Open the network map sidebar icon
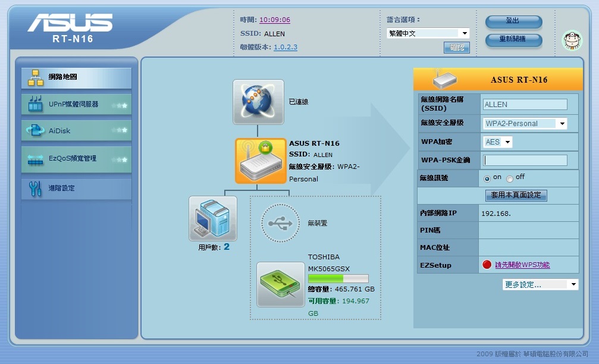Image resolution: width=599 pixels, height=364 pixels. tap(36, 78)
